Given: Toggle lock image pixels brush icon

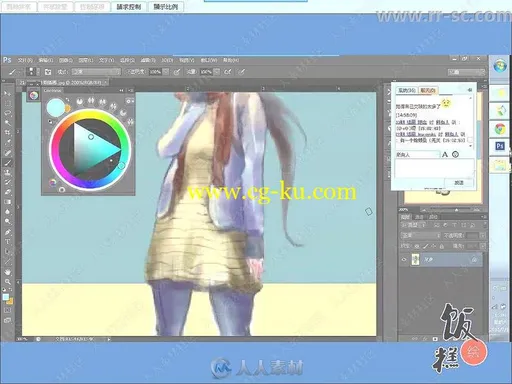Looking at the screenshot, I should 425,246.
